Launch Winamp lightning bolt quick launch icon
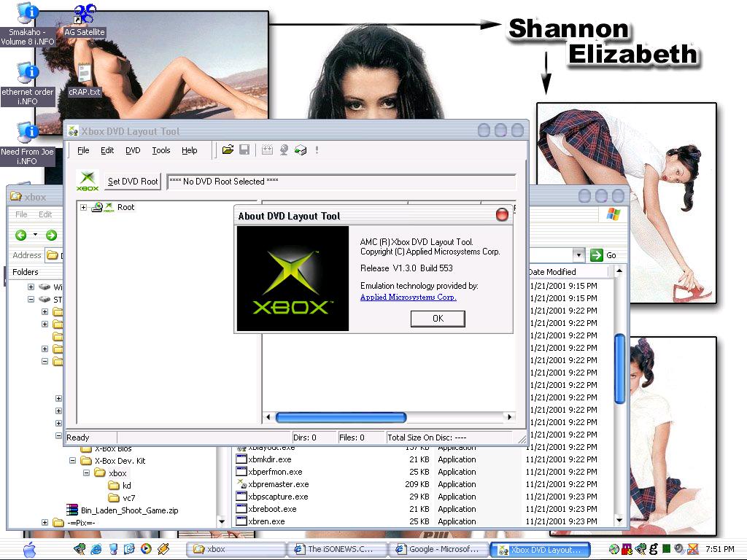Viewport: 747px width, 560px height. pyautogui.click(x=163, y=549)
